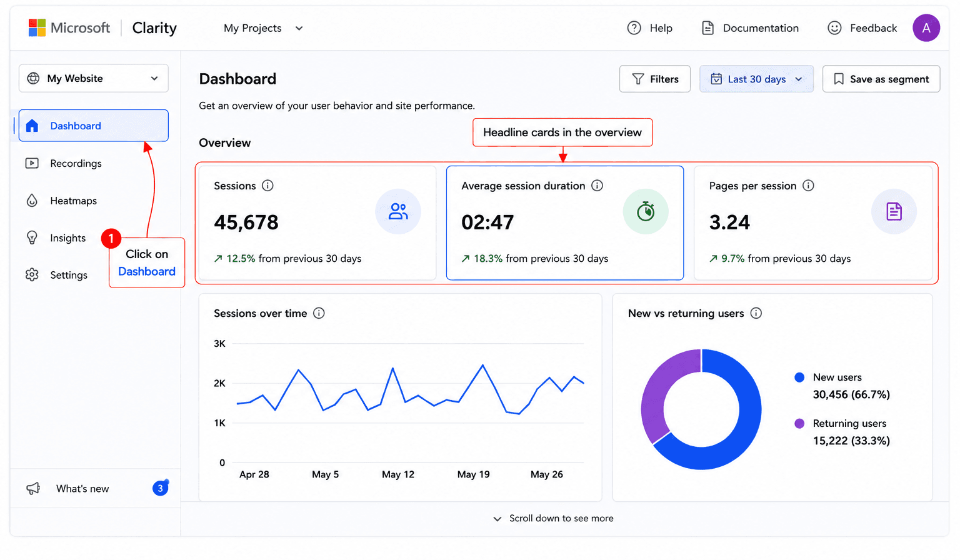Click the stopwatch icon in duration card
Screen dimensions: 960x560
click(x=646, y=211)
